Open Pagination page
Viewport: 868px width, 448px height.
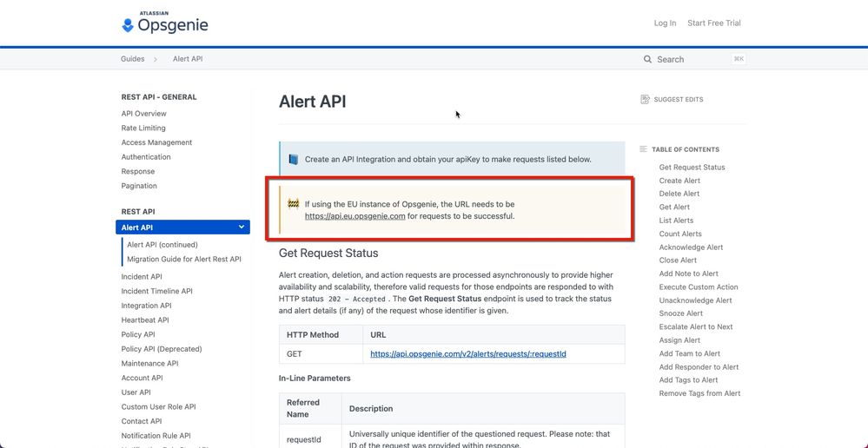point(139,186)
